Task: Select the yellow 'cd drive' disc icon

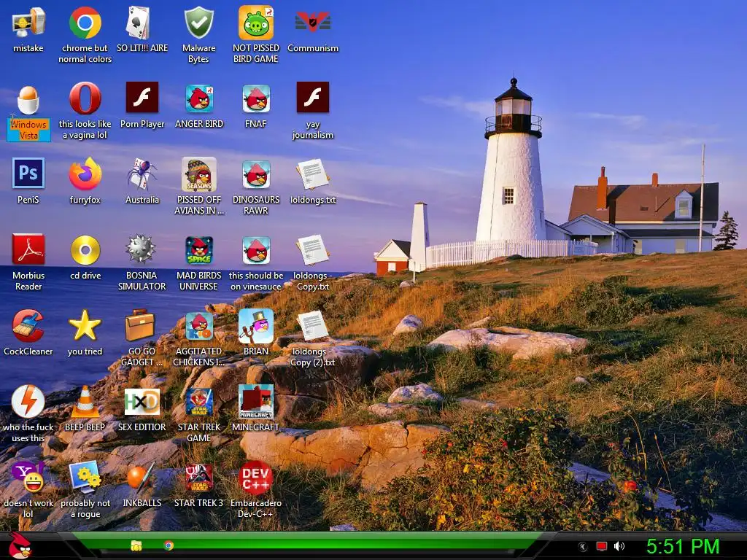Action: (85, 250)
